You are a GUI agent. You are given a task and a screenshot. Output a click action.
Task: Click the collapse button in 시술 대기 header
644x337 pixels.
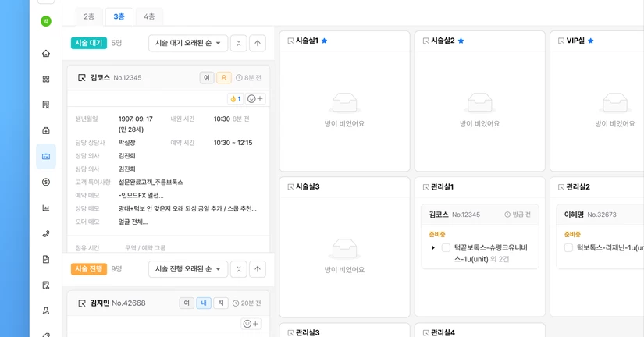tap(239, 44)
